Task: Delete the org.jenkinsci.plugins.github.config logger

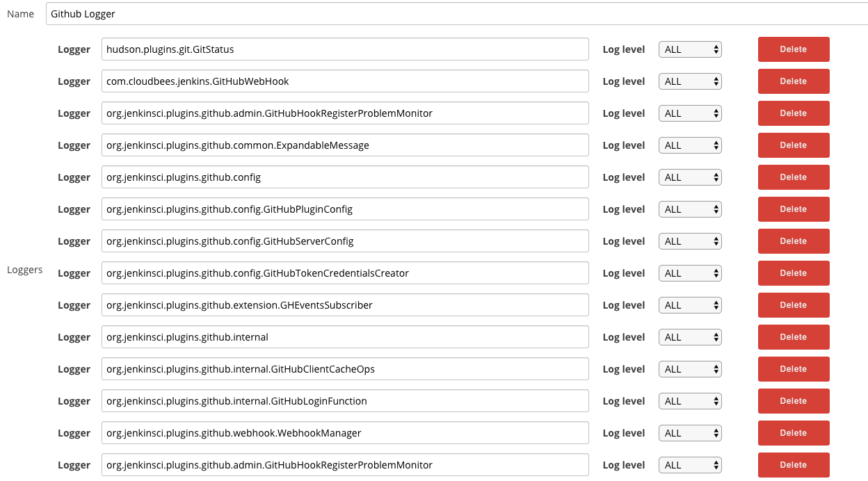Action: 793,177
